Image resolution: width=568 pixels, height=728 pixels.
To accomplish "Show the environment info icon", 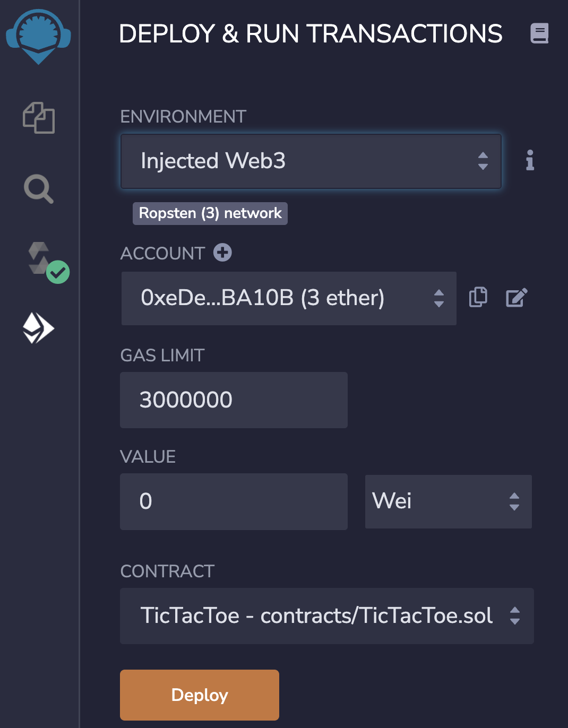I will tap(530, 160).
